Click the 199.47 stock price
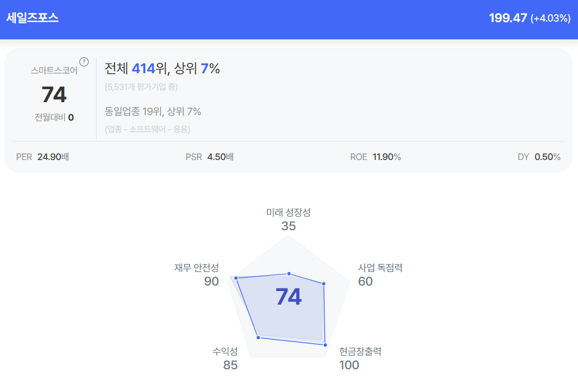578x392 pixels. point(508,18)
